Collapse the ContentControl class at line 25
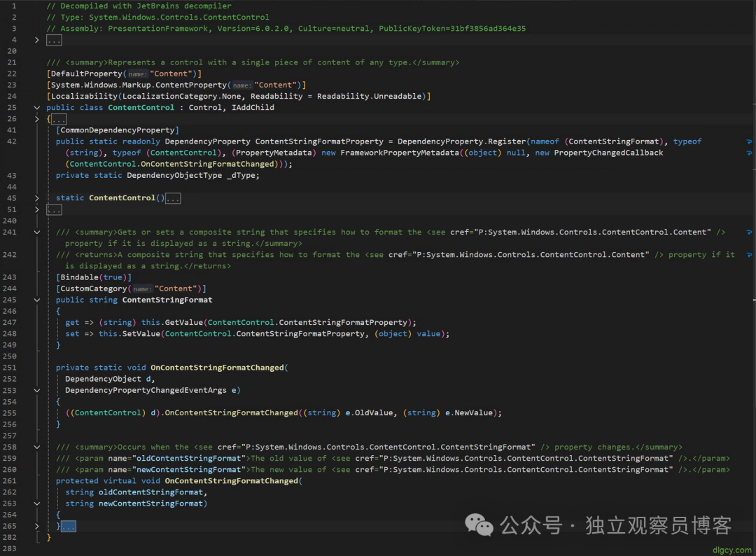This screenshot has height=556, width=756. (x=36, y=108)
